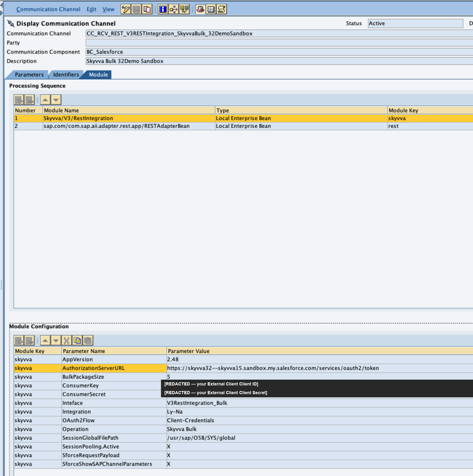Open the blue information icon
This screenshot has width=473, height=476.
coord(163,9)
